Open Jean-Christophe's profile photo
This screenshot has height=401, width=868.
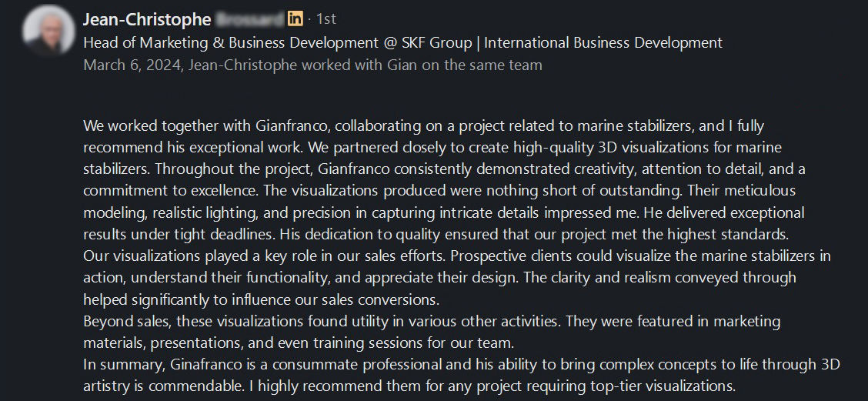pos(48,31)
